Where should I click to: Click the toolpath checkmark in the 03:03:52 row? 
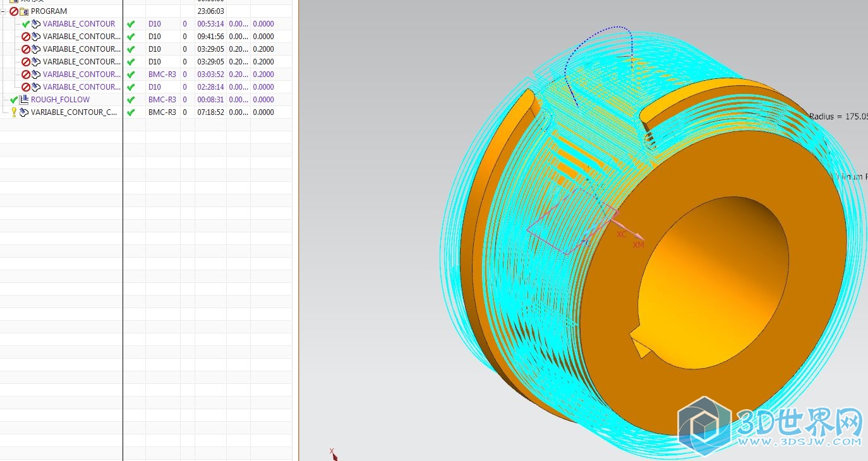[x=131, y=75]
